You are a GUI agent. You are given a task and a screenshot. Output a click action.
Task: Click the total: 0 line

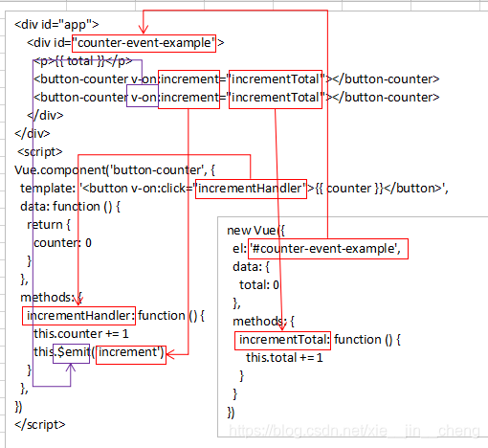[259, 285]
